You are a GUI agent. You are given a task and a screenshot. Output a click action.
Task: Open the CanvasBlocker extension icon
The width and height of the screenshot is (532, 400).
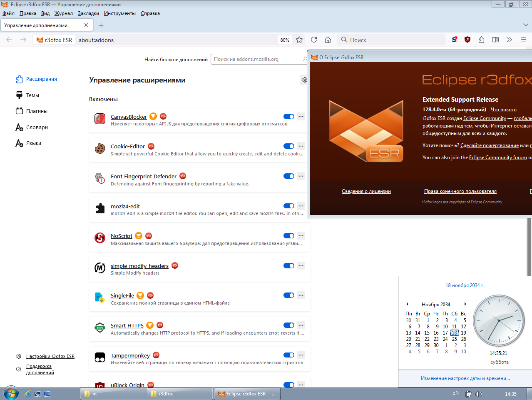pyautogui.click(x=100, y=119)
